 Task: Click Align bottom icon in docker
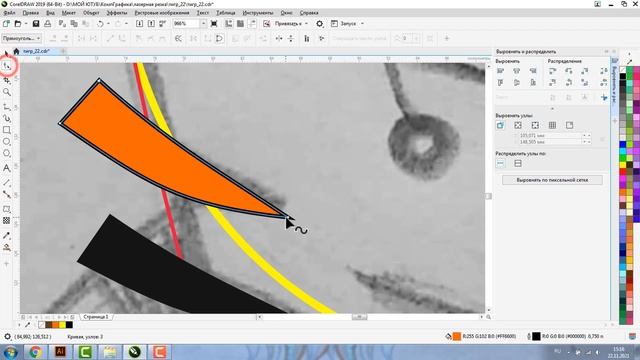tap(533, 82)
